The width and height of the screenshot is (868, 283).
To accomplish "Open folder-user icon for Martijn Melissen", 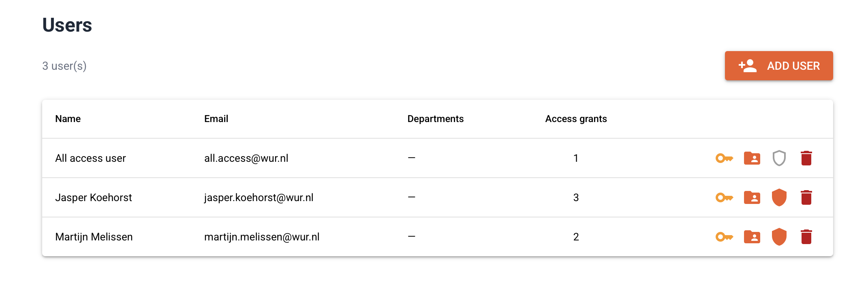I will [752, 237].
